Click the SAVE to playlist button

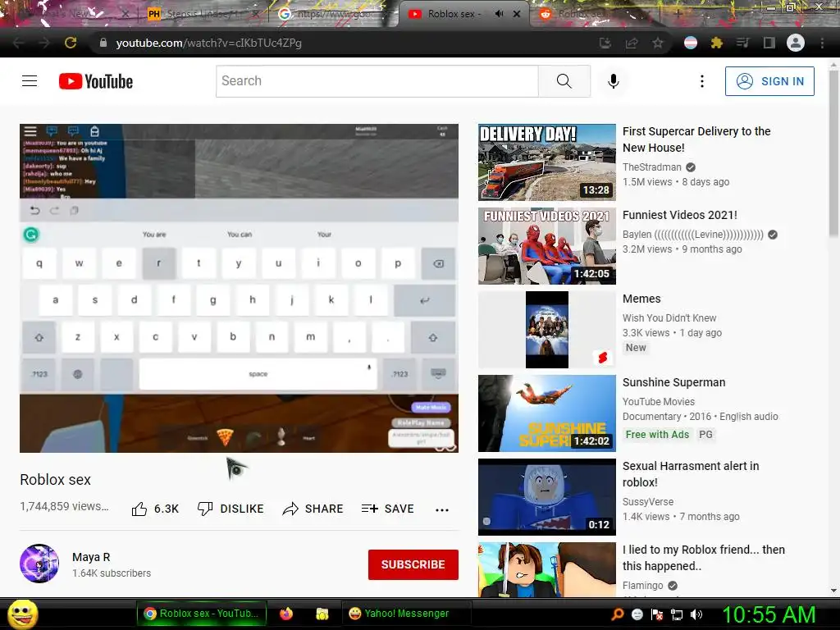[387, 509]
